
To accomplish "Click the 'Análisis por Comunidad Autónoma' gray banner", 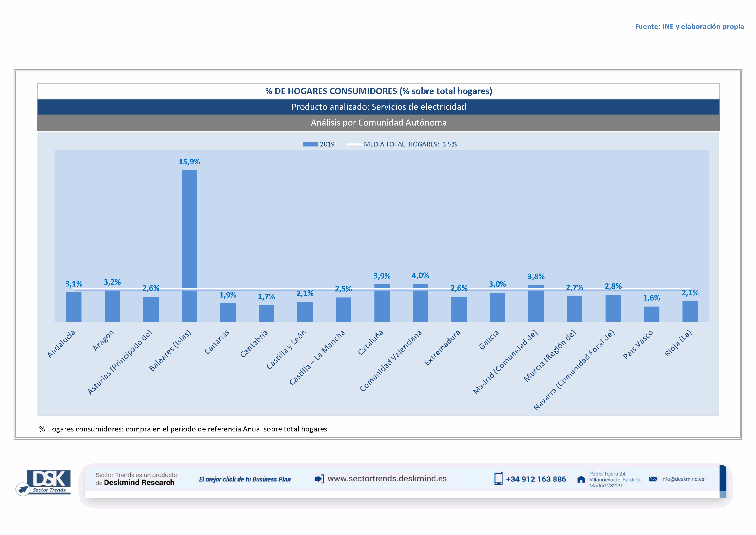I will [x=379, y=123].
